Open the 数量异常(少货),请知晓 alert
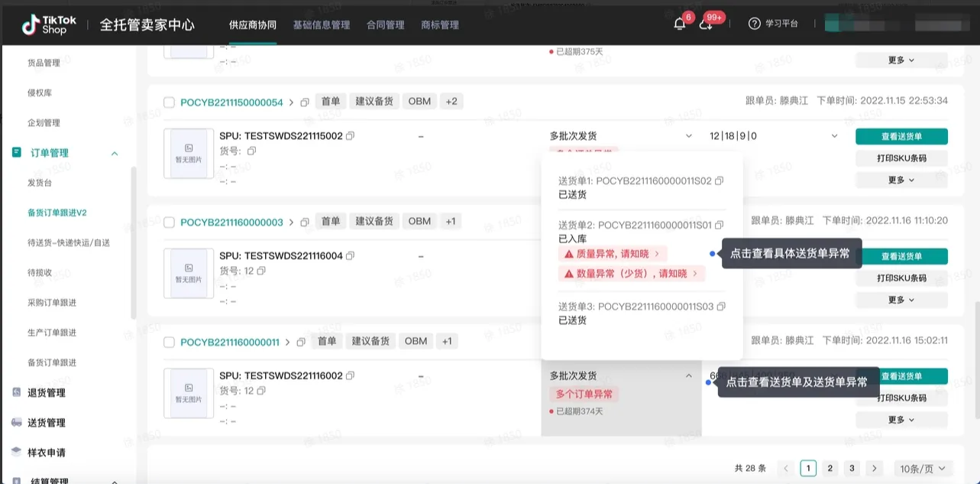 (x=632, y=274)
